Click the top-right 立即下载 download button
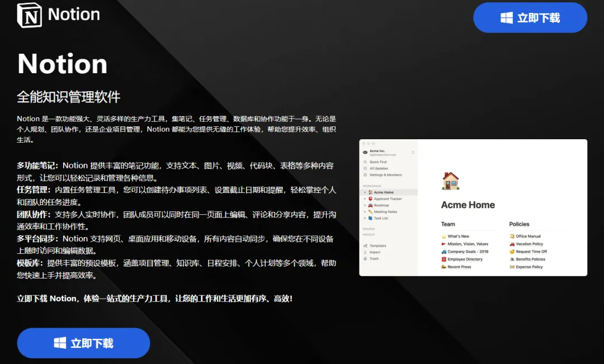604x364 pixels. click(x=530, y=18)
